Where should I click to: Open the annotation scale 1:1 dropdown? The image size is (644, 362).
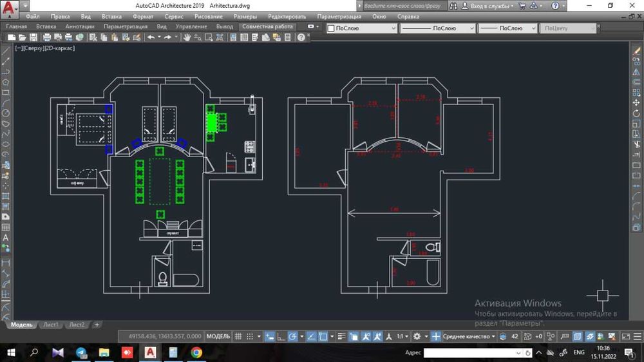click(x=402, y=336)
